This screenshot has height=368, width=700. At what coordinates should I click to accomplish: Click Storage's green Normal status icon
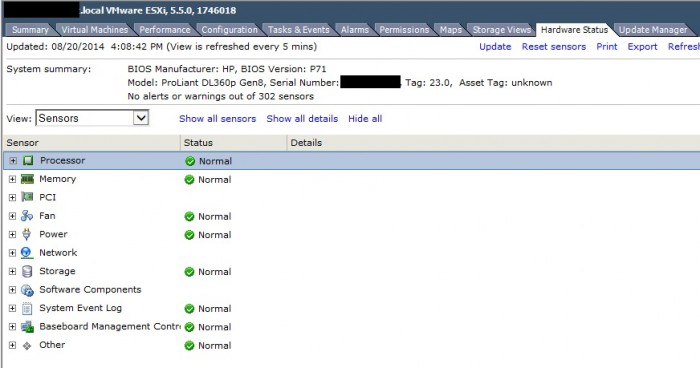(189, 272)
